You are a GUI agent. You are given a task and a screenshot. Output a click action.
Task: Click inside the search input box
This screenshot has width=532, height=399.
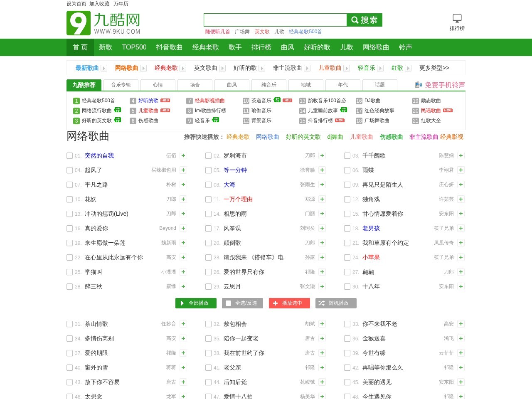pyautogui.click(x=275, y=20)
